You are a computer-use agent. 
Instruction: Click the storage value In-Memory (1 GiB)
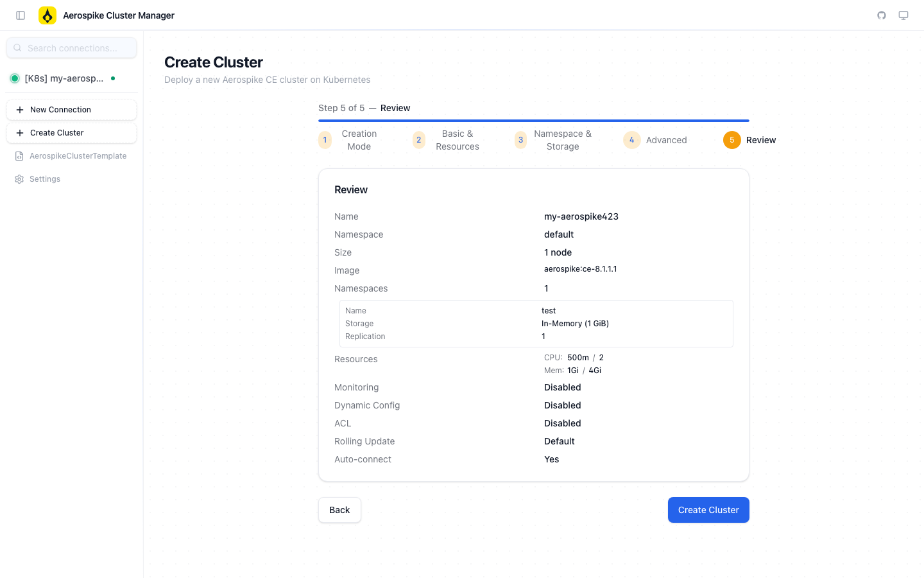[575, 324]
